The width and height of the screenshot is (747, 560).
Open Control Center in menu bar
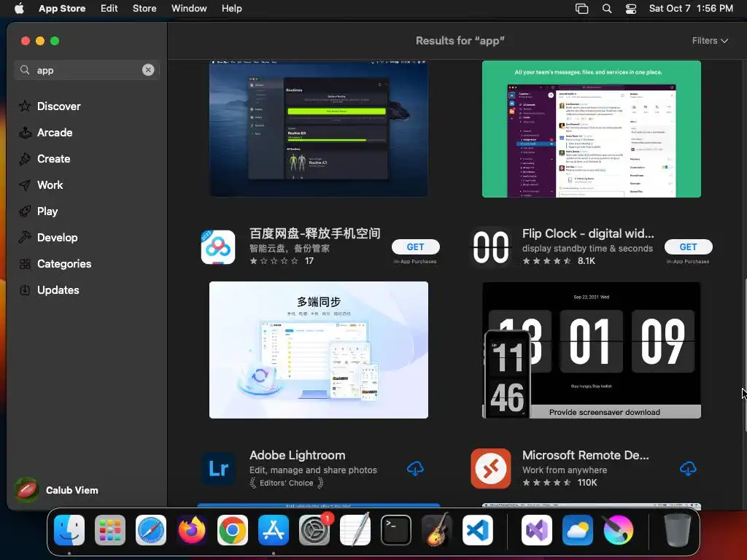[631, 9]
